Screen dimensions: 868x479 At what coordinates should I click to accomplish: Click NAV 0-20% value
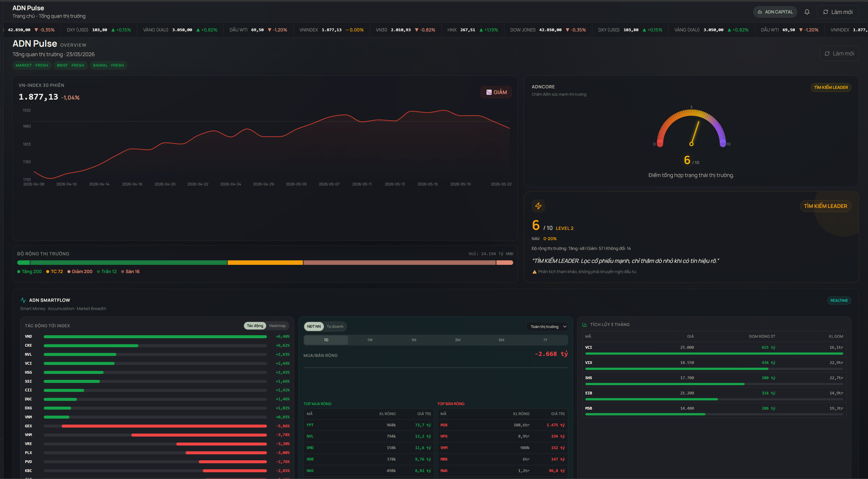coord(550,238)
